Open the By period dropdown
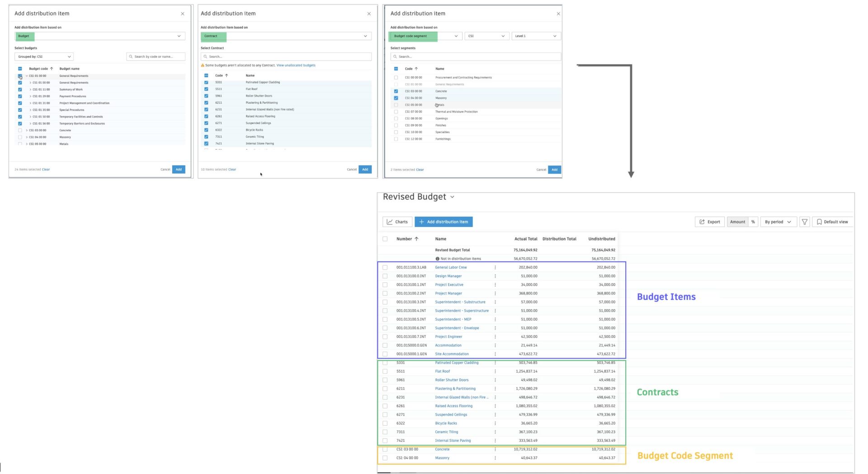The width and height of the screenshot is (868, 474). point(778,222)
